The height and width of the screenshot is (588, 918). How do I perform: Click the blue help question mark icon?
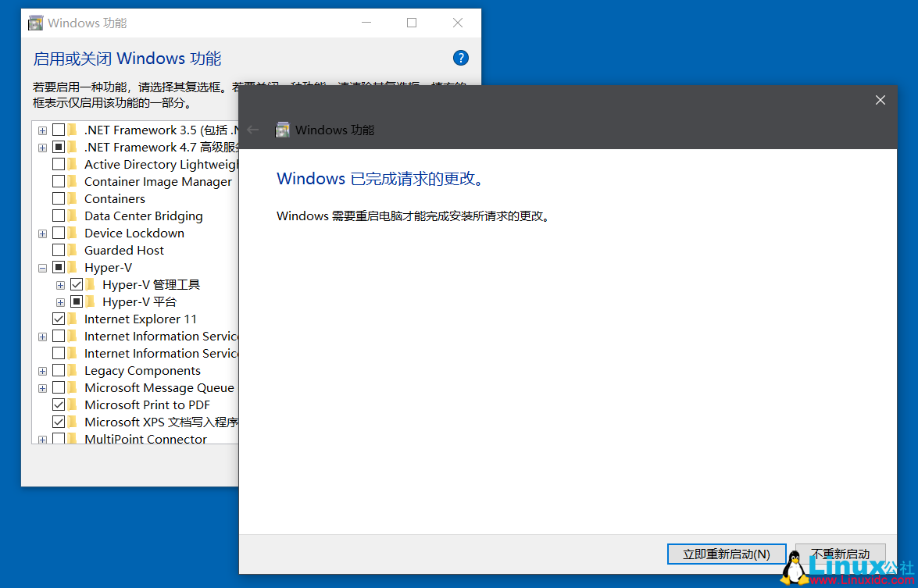(461, 58)
